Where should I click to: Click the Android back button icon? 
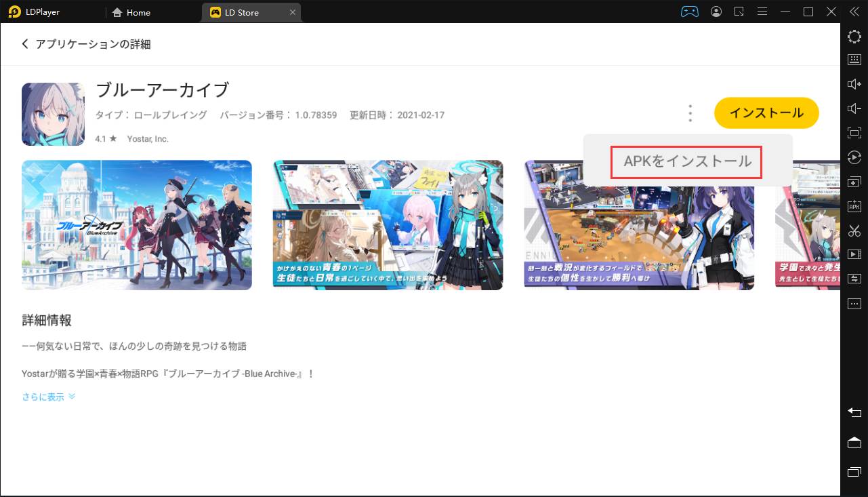click(854, 412)
